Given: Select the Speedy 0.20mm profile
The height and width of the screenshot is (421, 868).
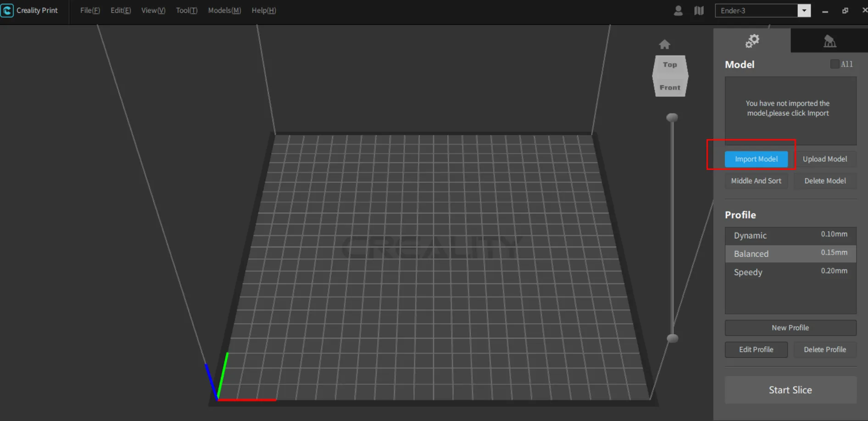Looking at the screenshot, I should (x=790, y=272).
